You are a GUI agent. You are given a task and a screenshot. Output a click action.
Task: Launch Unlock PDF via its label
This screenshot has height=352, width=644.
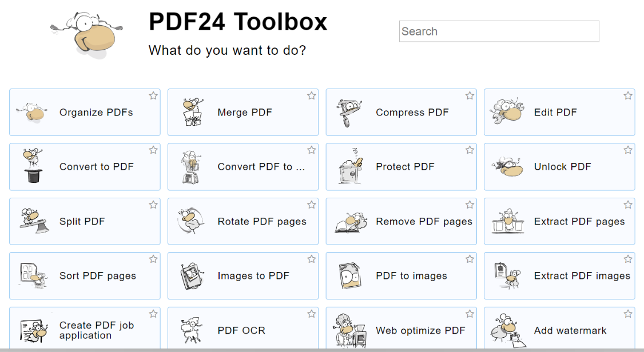click(562, 166)
